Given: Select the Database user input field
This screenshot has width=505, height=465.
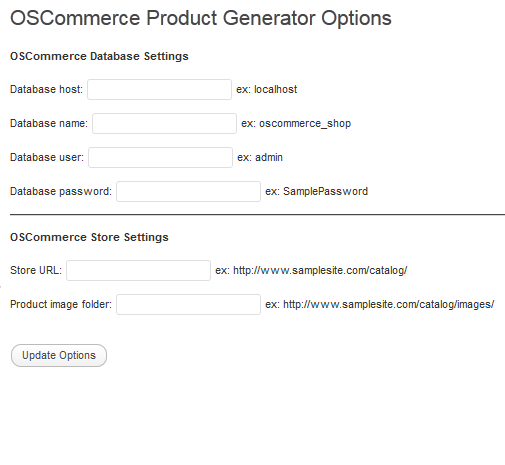Looking at the screenshot, I should (x=160, y=157).
